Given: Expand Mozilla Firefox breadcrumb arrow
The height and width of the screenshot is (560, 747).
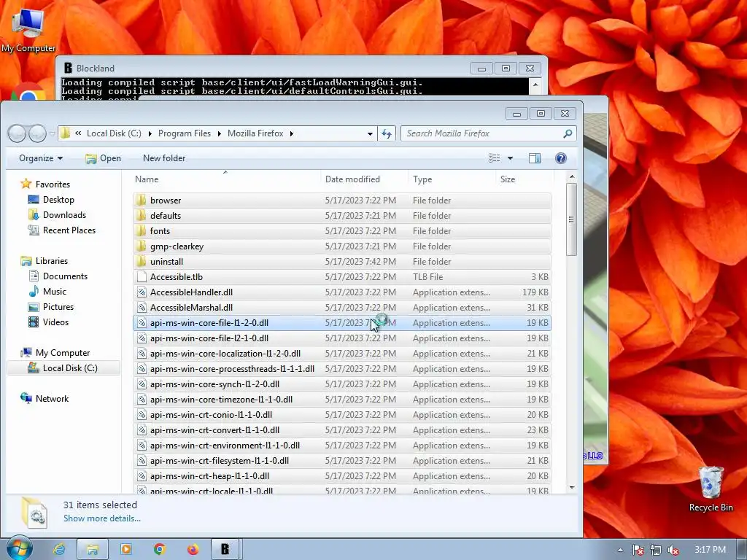Looking at the screenshot, I should [x=291, y=134].
